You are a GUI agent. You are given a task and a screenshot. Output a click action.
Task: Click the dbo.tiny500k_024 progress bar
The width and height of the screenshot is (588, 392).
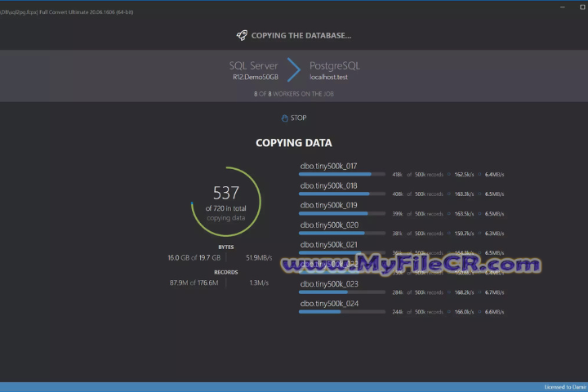pos(342,311)
